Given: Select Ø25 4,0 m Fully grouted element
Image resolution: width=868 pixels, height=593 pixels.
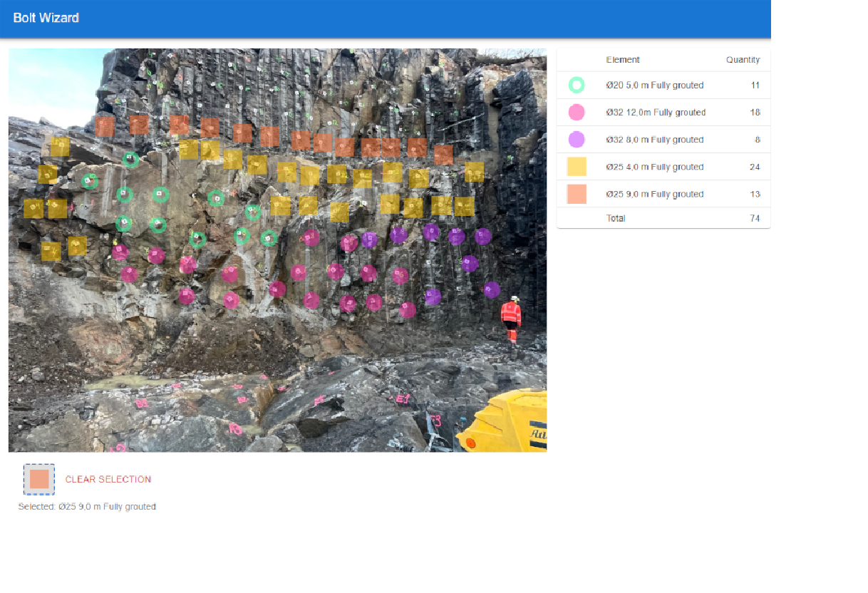Looking at the screenshot, I should [x=654, y=167].
